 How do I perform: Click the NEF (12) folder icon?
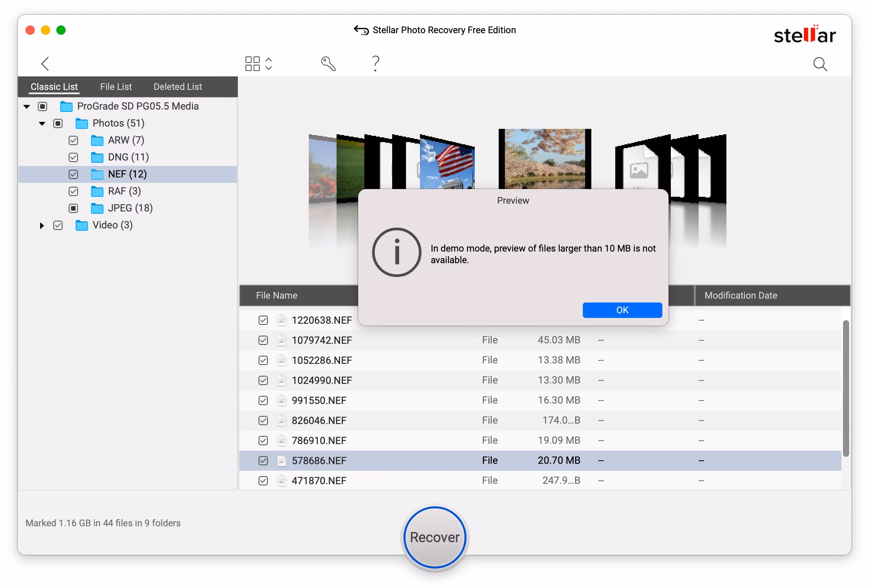pyautogui.click(x=97, y=174)
